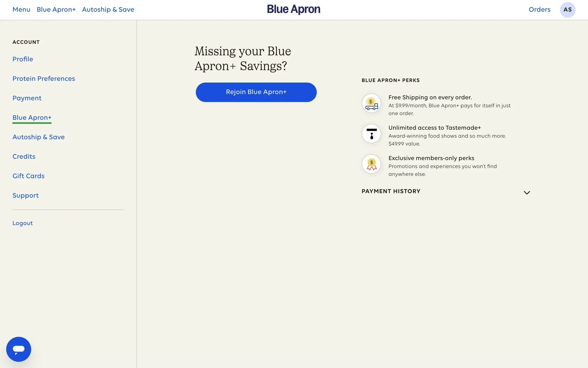Open Gift Cards in sidebar
The width and height of the screenshot is (588, 368).
point(28,176)
